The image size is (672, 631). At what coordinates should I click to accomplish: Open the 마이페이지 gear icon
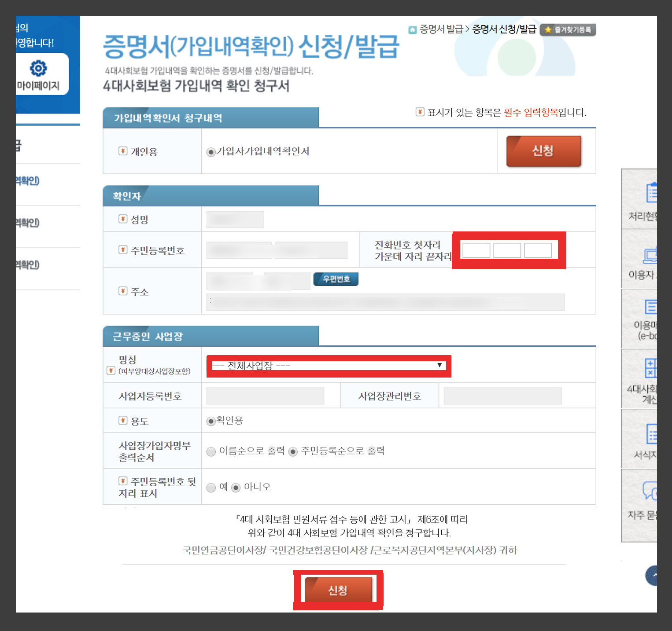coord(38,68)
